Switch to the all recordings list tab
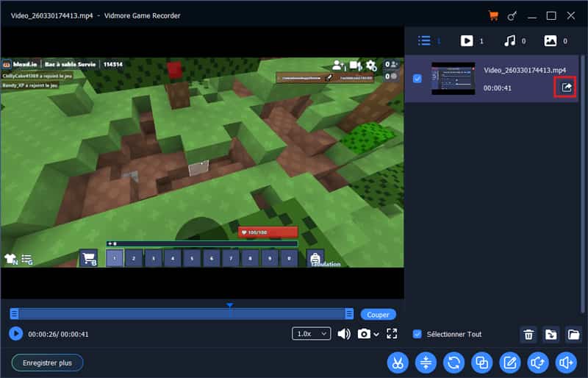Screen dimensions: 588x378 coord(429,40)
